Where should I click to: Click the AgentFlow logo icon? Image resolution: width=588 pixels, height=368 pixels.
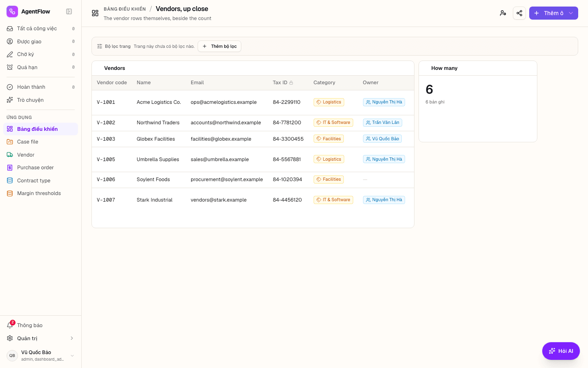(x=12, y=11)
